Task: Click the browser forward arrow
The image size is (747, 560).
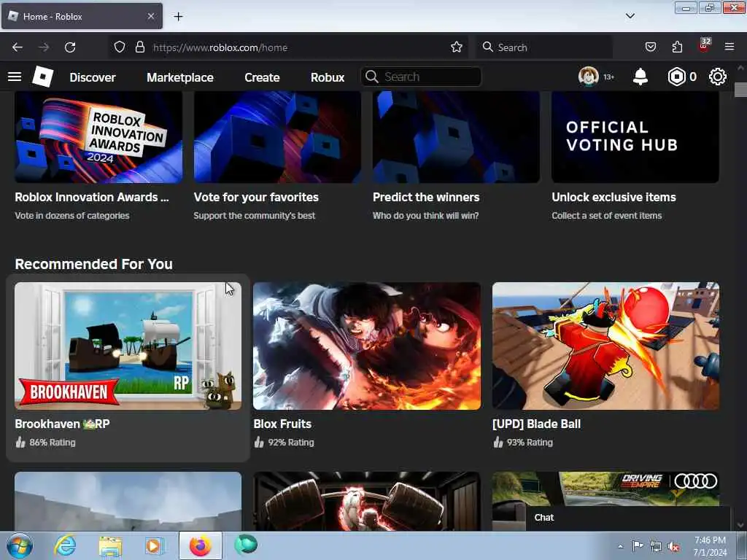Action: pos(44,47)
